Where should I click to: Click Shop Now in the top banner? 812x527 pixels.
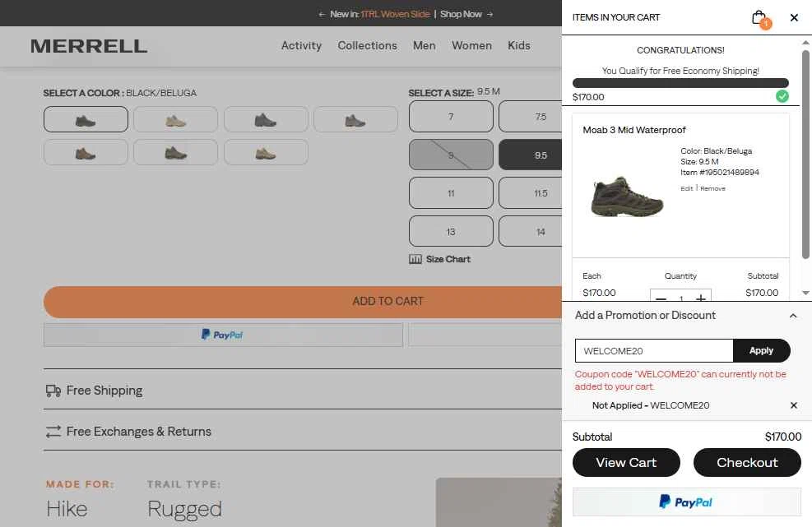pyautogui.click(x=461, y=14)
